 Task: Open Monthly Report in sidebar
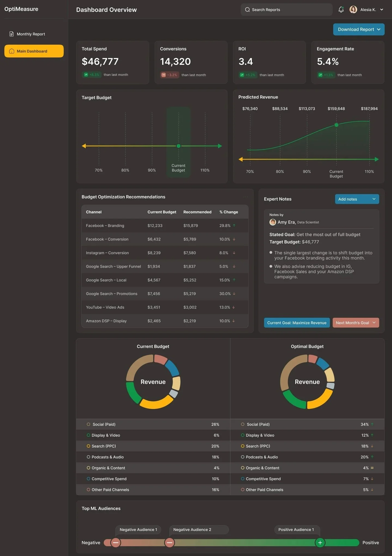point(34,34)
